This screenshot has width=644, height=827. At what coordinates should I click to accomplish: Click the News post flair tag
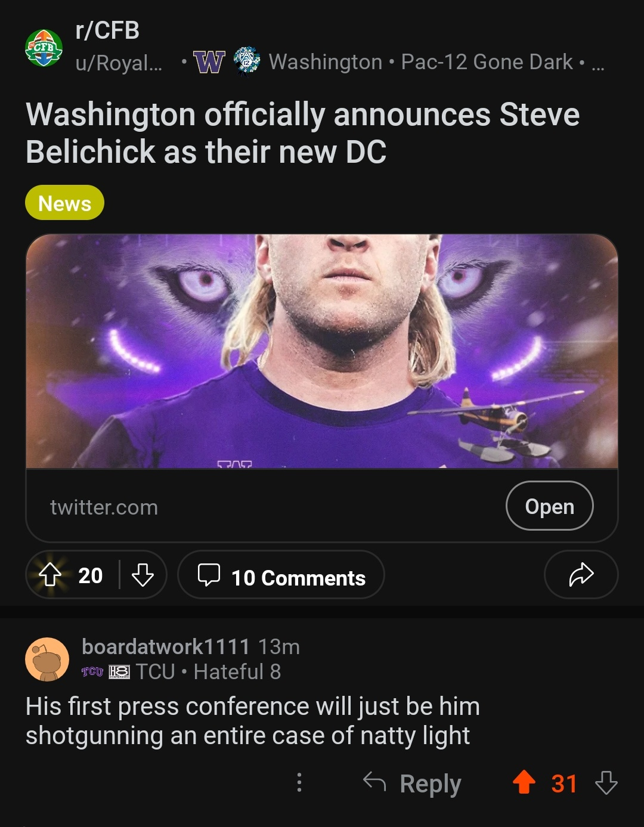[64, 203]
